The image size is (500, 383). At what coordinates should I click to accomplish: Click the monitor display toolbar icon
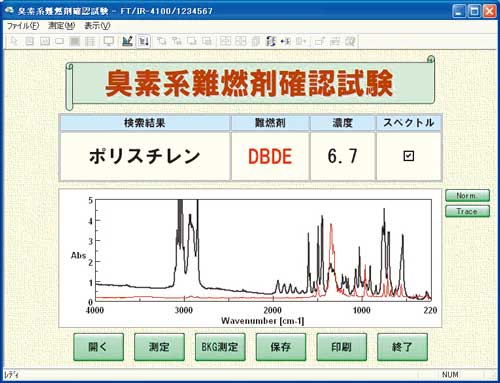point(109,41)
